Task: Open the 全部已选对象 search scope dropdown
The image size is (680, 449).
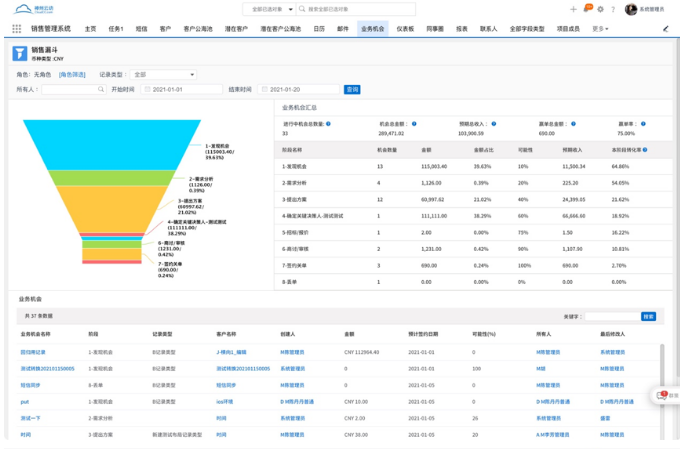Action: pos(270,9)
